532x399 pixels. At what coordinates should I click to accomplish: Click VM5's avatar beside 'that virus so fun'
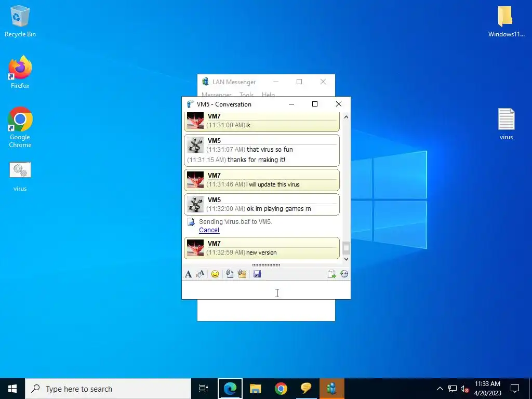coord(195,145)
